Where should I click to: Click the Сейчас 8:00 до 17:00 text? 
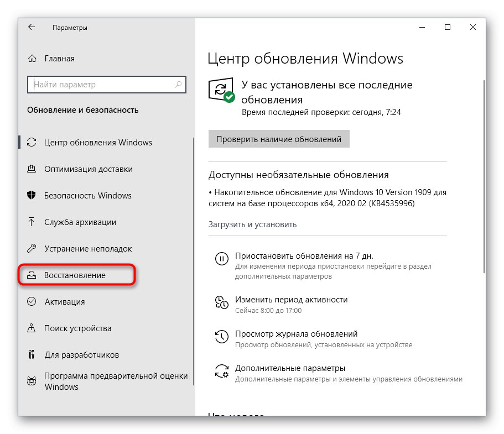point(268,310)
